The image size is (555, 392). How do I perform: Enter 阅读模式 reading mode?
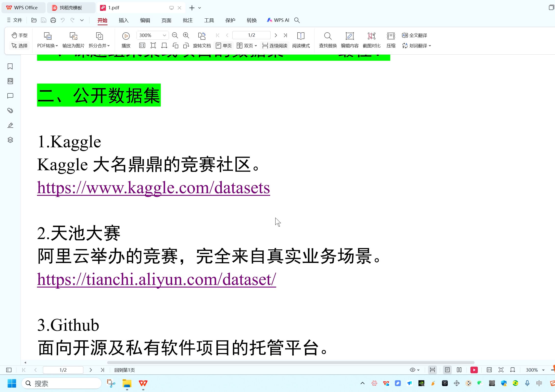301,40
